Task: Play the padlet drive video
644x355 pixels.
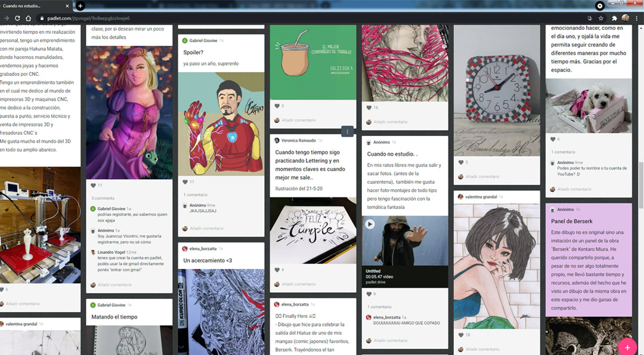Action: tap(370, 224)
